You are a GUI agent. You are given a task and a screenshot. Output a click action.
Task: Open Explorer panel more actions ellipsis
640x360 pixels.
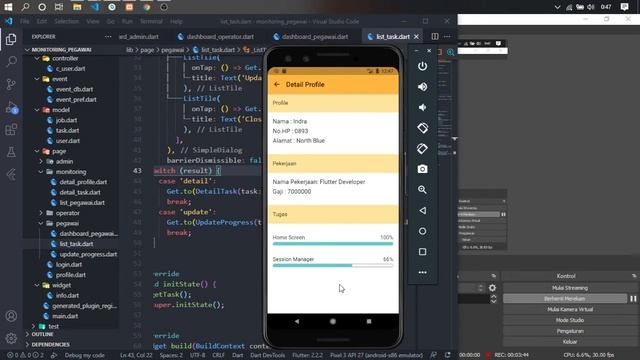click(x=108, y=36)
